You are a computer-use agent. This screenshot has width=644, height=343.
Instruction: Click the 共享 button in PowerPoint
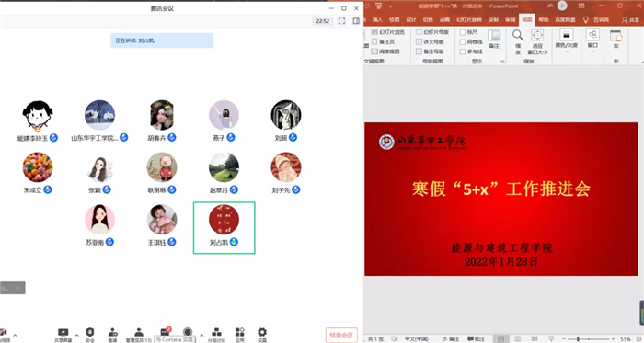pyautogui.click(x=630, y=19)
